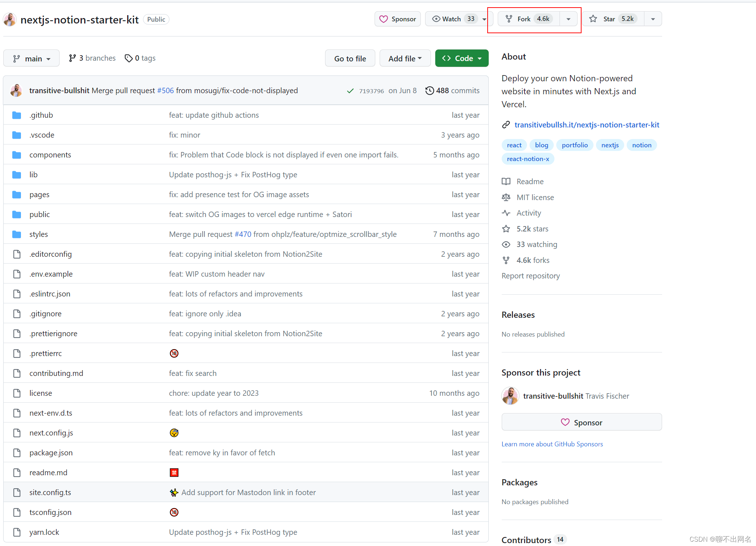The image size is (756, 546).
Task: Expand the green Code dropdown
Action: 462,58
